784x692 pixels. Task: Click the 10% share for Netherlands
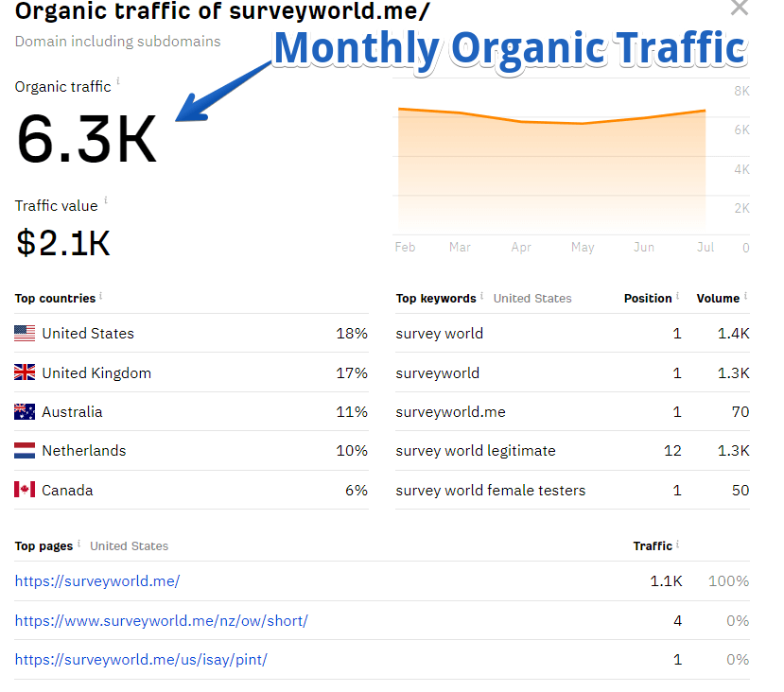352,451
